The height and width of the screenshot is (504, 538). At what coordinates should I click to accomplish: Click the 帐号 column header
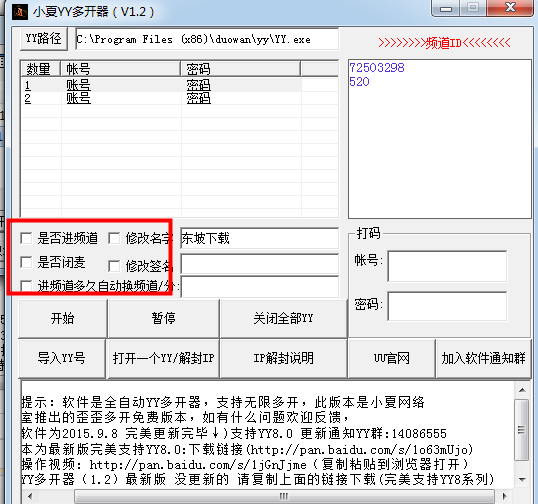click(120, 69)
